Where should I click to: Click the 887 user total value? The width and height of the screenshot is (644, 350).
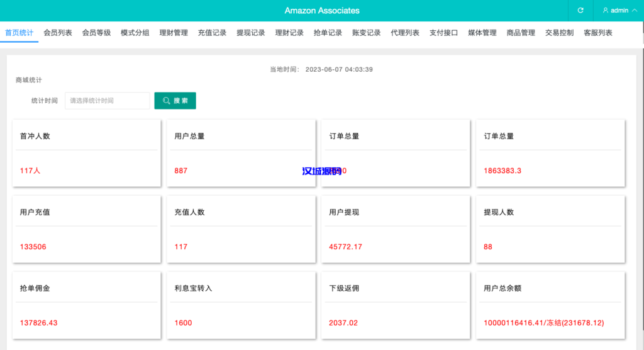pyautogui.click(x=180, y=171)
